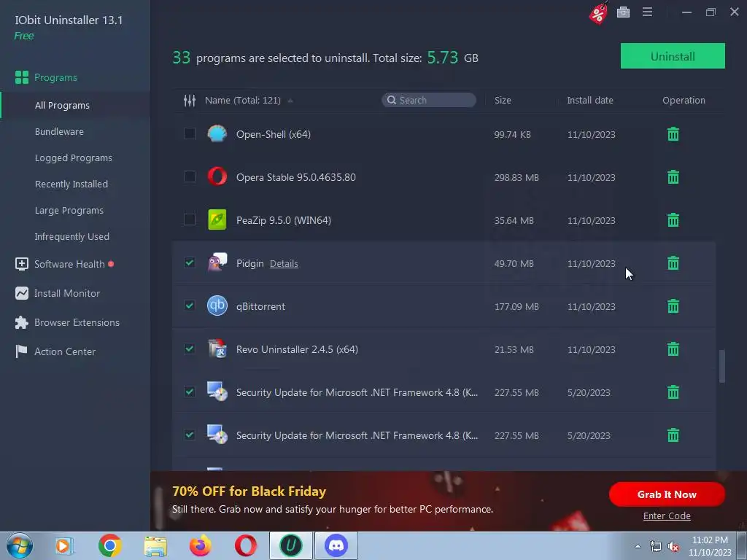This screenshot has height=560, width=747.
Task: Click the program list scrollbar thumb
Action: [721, 366]
